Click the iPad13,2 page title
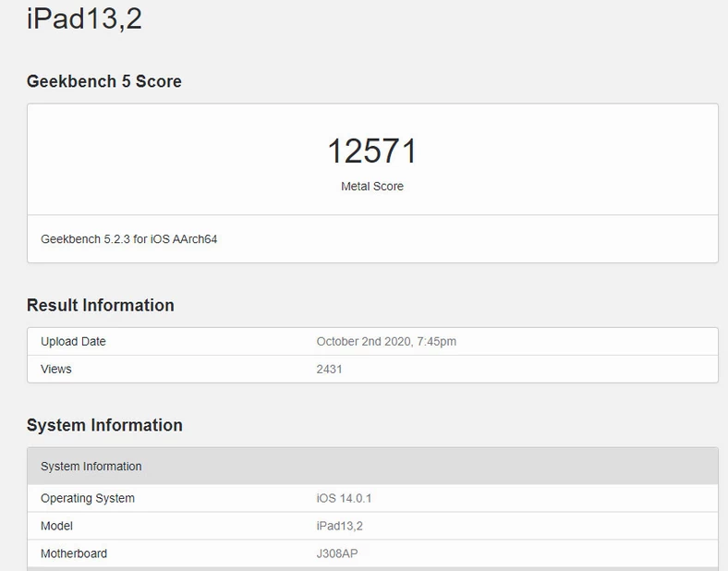The width and height of the screenshot is (728, 571). (x=84, y=19)
